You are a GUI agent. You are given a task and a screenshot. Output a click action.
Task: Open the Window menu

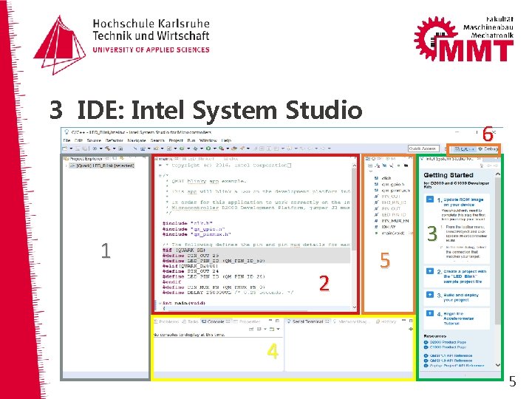(208, 140)
